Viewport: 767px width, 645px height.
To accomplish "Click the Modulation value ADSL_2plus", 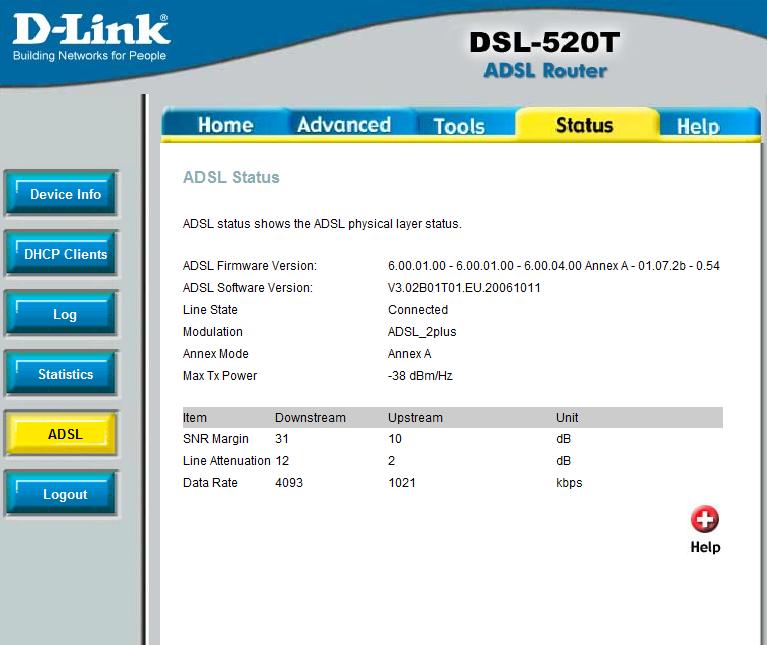I will [x=422, y=332].
